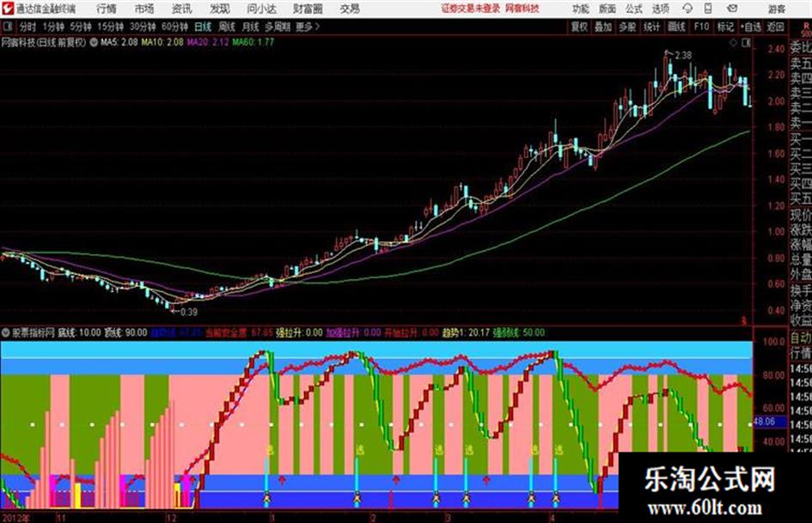
Task: Click the 画线 drawing toolbar button
Action: 676,27
